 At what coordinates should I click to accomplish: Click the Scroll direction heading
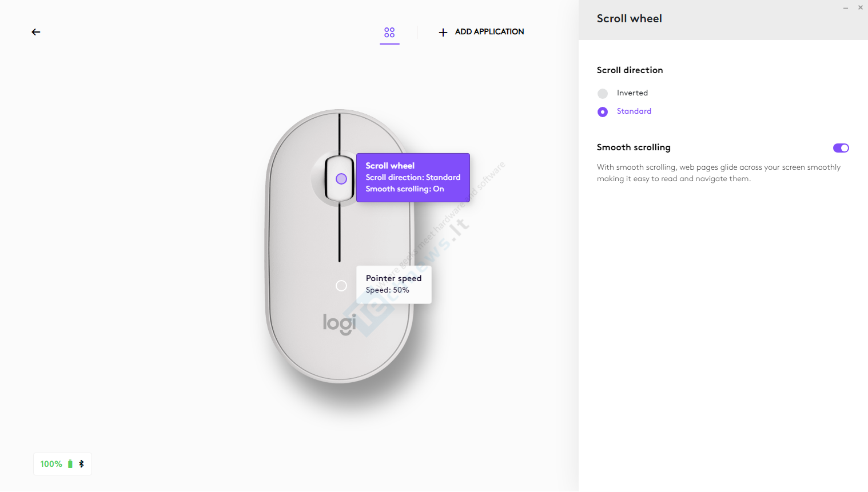tap(630, 70)
